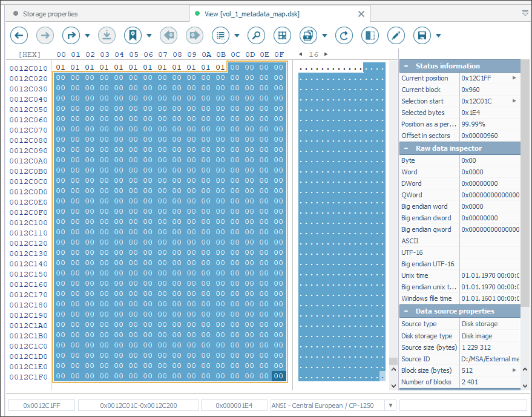Click the Number of blocks value 2 401

[x=470, y=382]
